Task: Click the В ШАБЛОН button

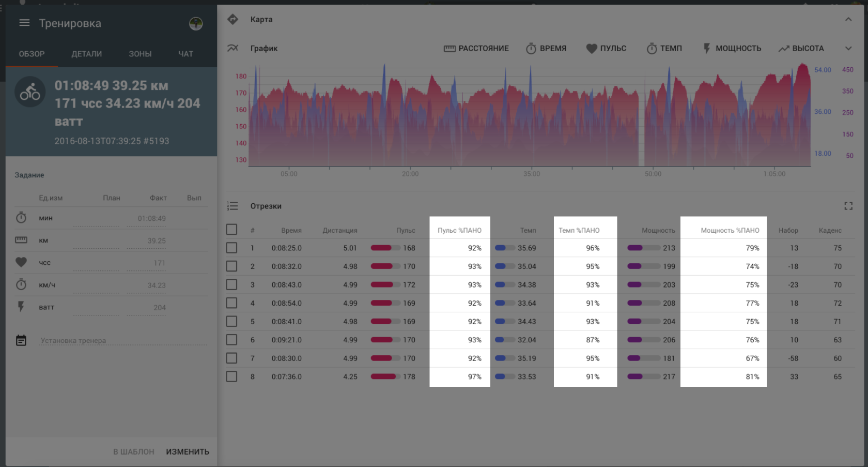Action: pyautogui.click(x=133, y=451)
